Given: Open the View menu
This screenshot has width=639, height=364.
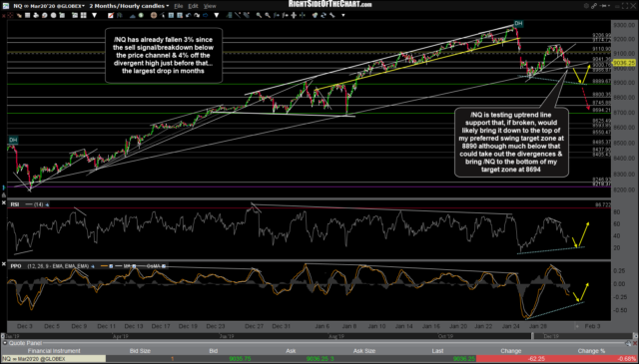Looking at the screenshot, I should pyautogui.click(x=210, y=6).
